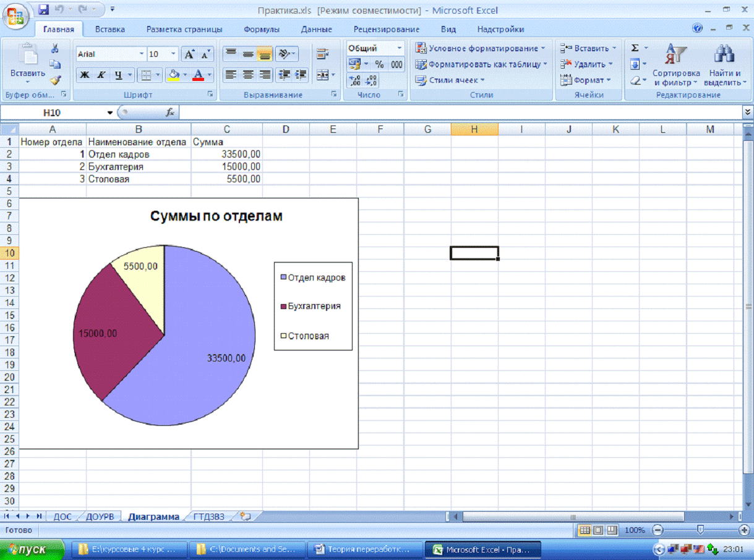Screen dimensions: 754x560
Task: Expand the Общий number format dropdown
Action: [x=399, y=48]
